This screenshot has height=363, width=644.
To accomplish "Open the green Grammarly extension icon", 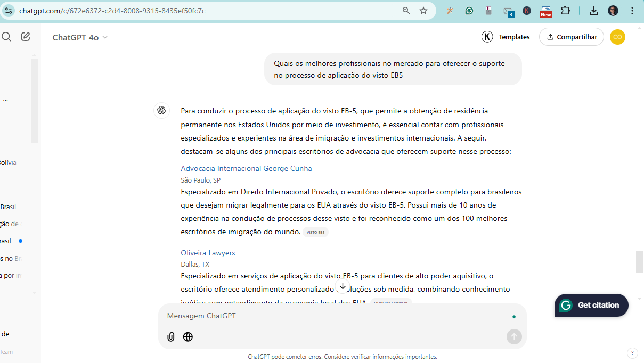I will point(469,11).
